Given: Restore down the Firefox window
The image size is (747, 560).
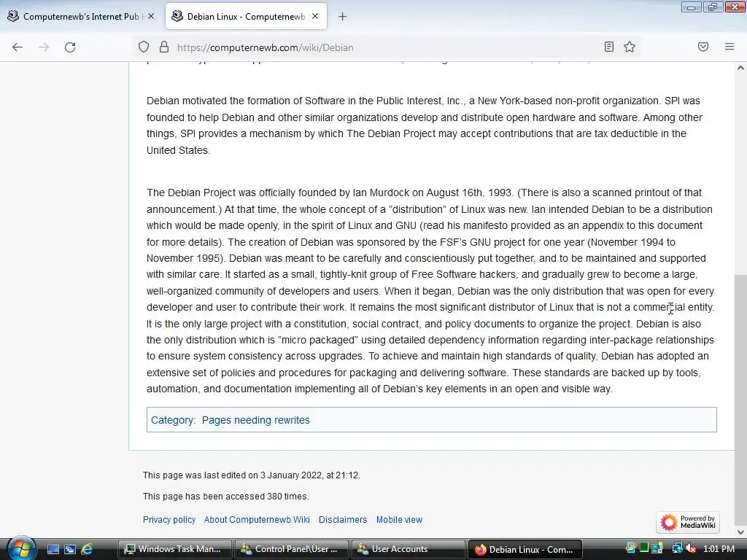Looking at the screenshot, I should tap(713, 7).
